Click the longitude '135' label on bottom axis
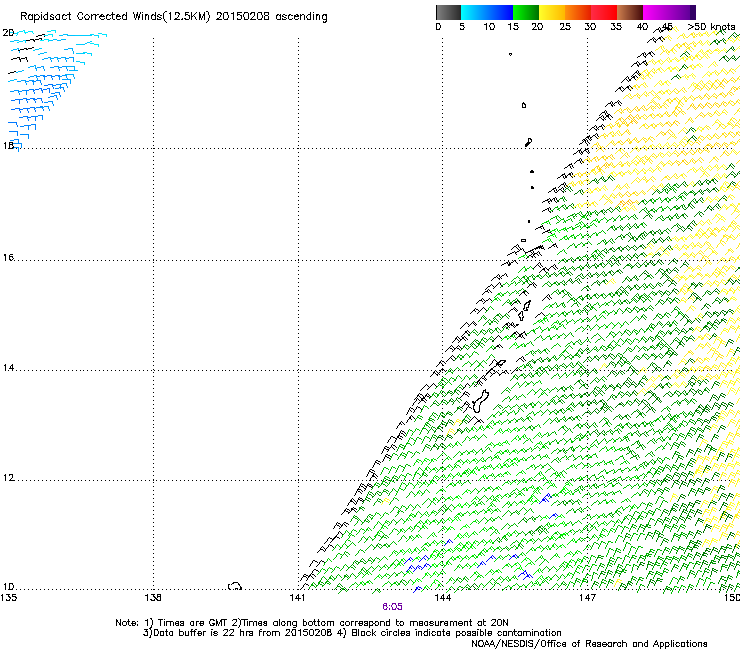Viewport: 740px width, 650px height. (9, 598)
